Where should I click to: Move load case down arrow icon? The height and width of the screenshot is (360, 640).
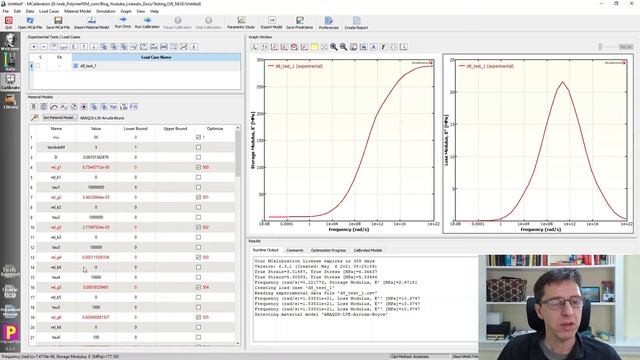pyautogui.click(x=94, y=47)
